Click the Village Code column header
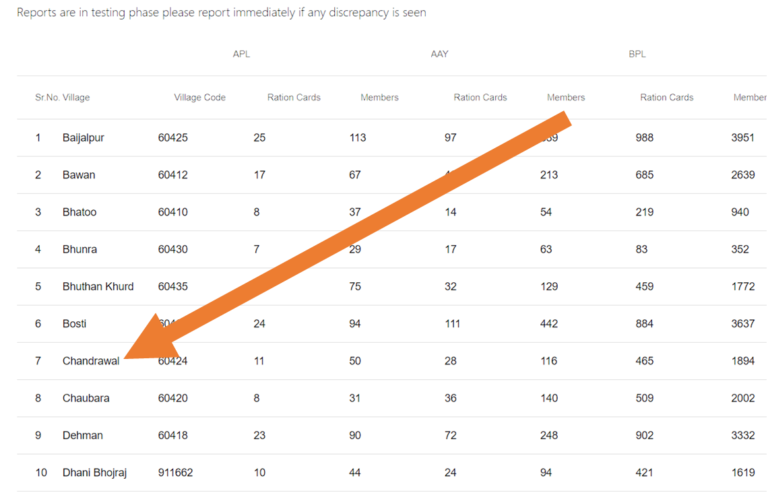Screen dimensions: 768x495 (199, 97)
